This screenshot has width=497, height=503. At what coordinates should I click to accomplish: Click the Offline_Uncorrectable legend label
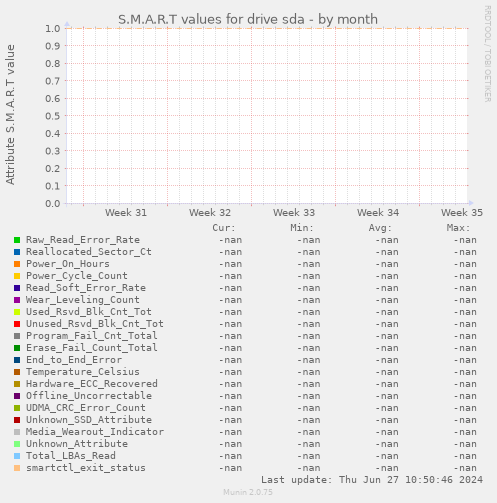pos(89,396)
